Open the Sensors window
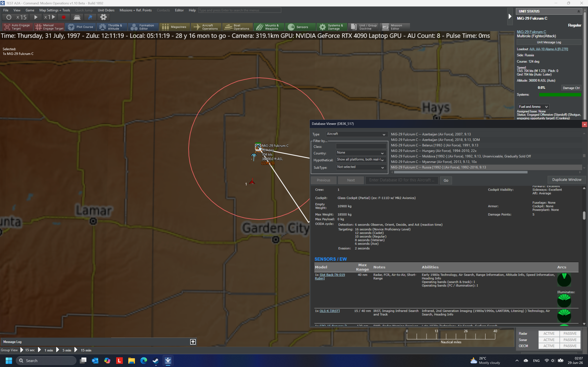The width and height of the screenshot is (588, 367). (300, 27)
